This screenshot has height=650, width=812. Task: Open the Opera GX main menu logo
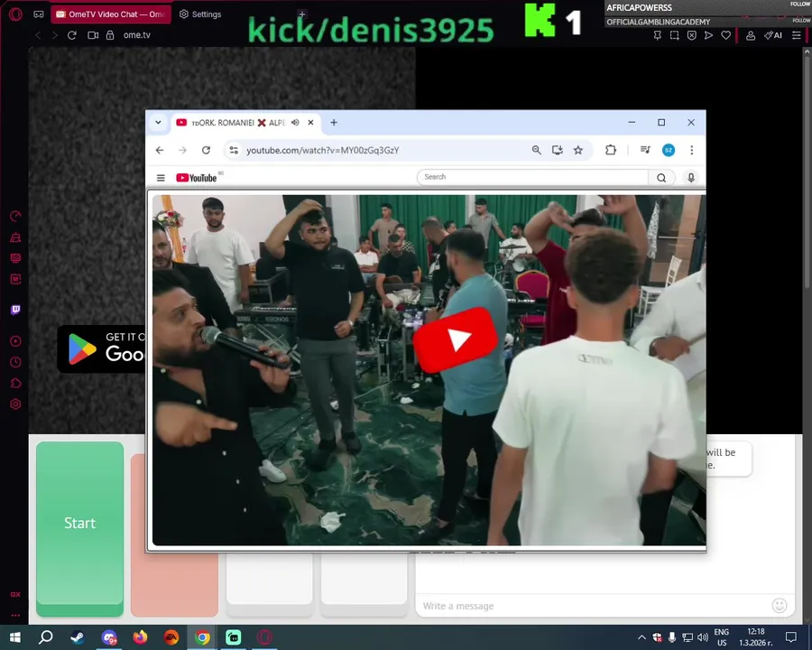click(15, 14)
